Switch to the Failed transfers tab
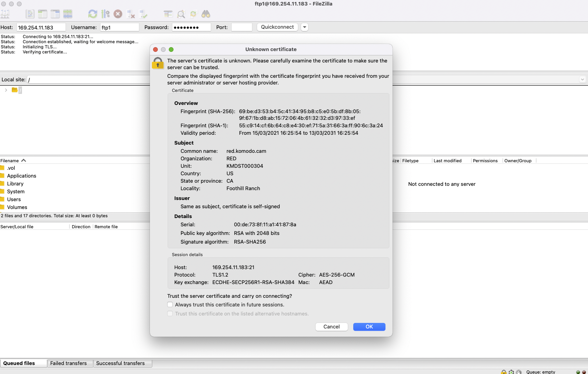The image size is (588, 374). click(69, 363)
